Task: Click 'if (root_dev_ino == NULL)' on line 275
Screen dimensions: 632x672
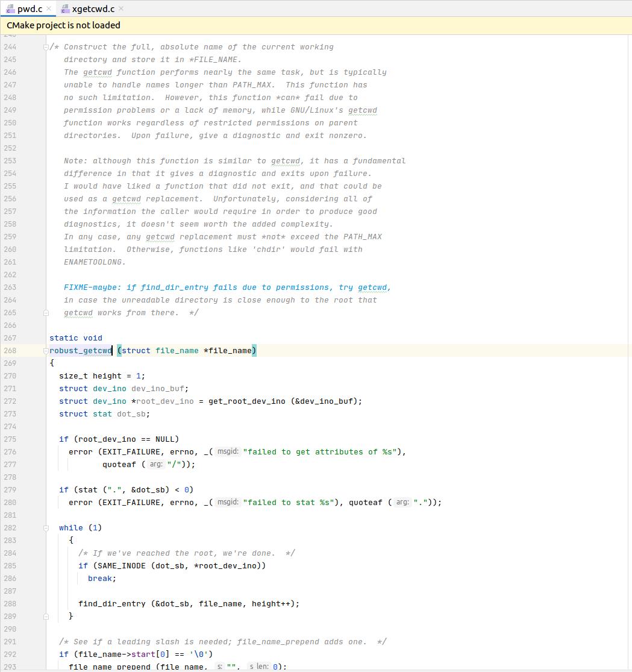Action: click(x=119, y=439)
